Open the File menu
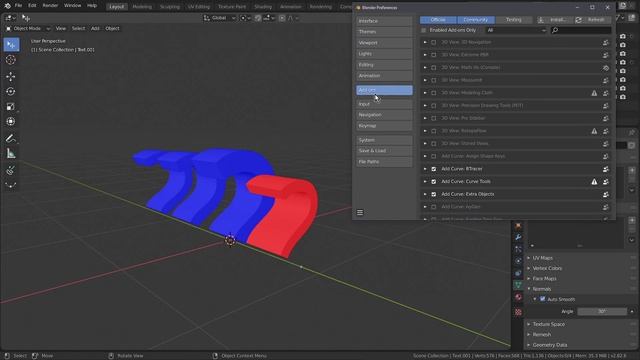 [18, 6]
